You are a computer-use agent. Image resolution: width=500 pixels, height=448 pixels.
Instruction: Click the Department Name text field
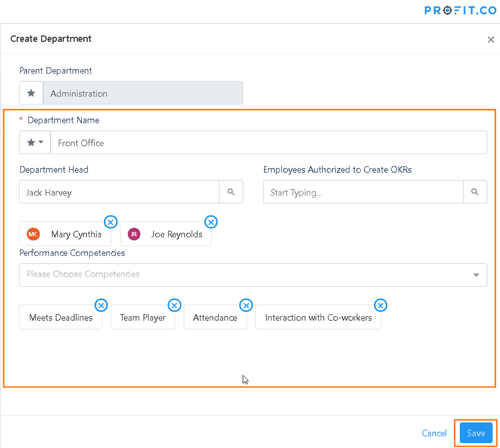pyautogui.click(x=268, y=143)
